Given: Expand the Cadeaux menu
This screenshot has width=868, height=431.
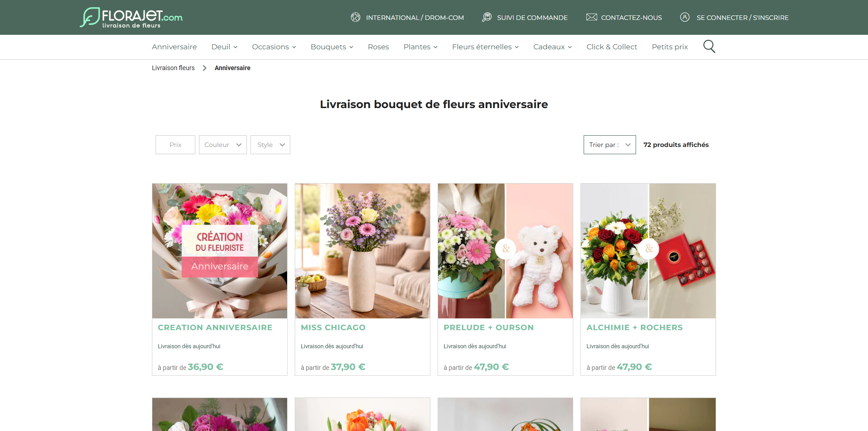Looking at the screenshot, I should [552, 47].
